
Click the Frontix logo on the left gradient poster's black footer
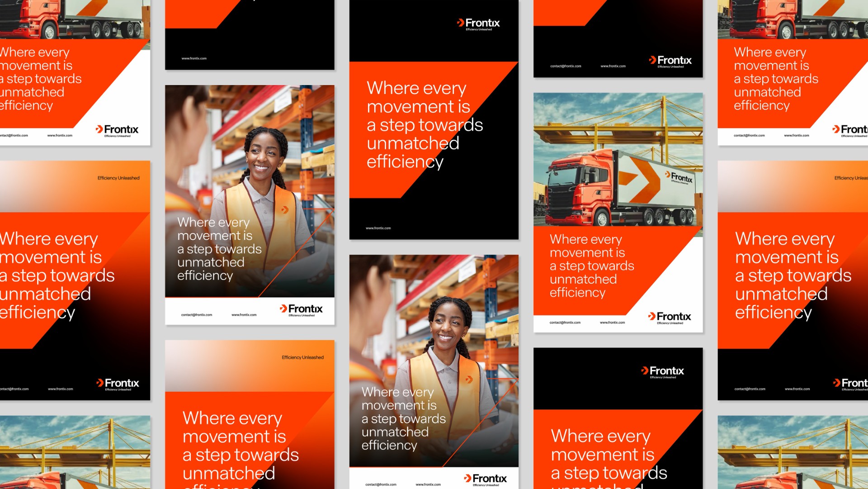tap(118, 384)
